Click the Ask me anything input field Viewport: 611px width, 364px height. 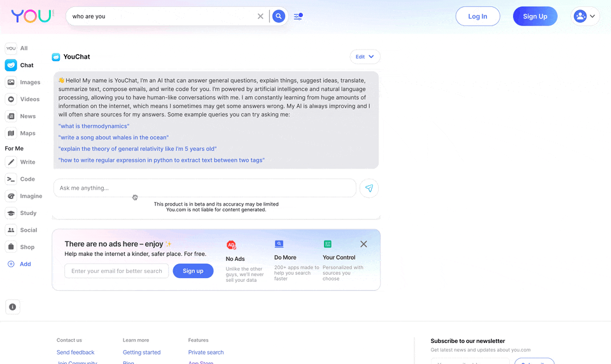(x=204, y=188)
